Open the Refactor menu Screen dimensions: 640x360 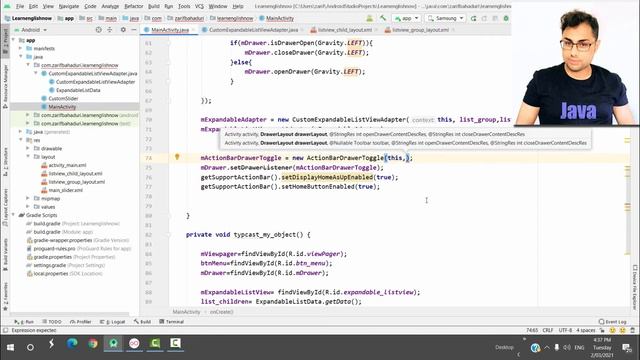133,6
